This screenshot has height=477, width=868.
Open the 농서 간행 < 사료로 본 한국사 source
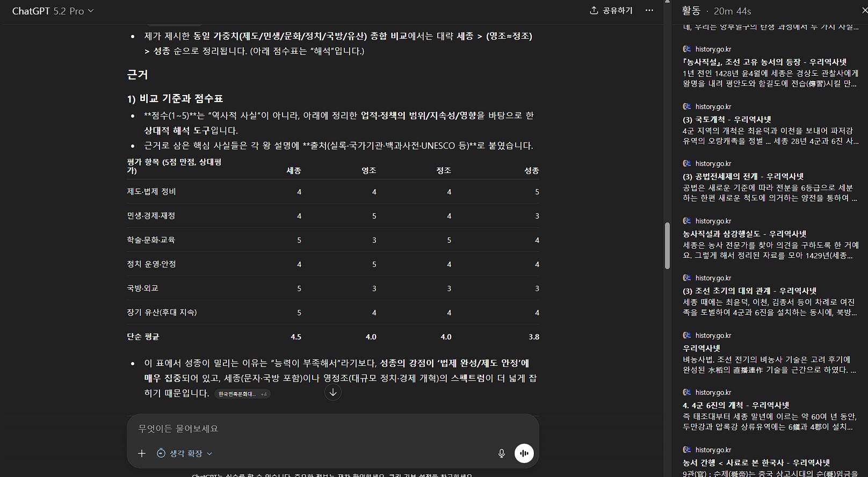(x=756, y=462)
